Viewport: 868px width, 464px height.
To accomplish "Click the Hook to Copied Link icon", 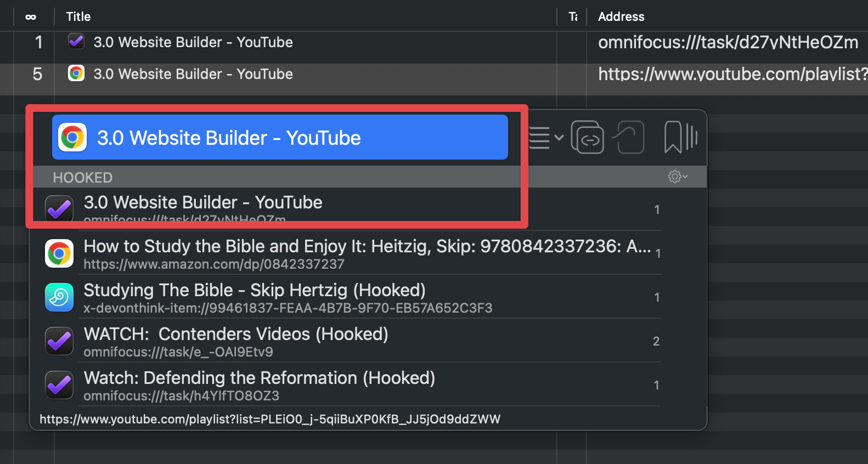I will (629, 137).
